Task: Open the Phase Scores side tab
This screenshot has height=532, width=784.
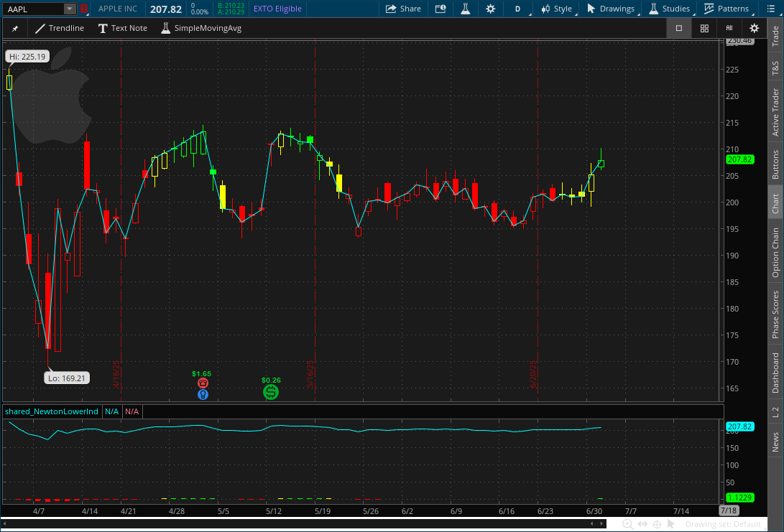Action: (775, 314)
